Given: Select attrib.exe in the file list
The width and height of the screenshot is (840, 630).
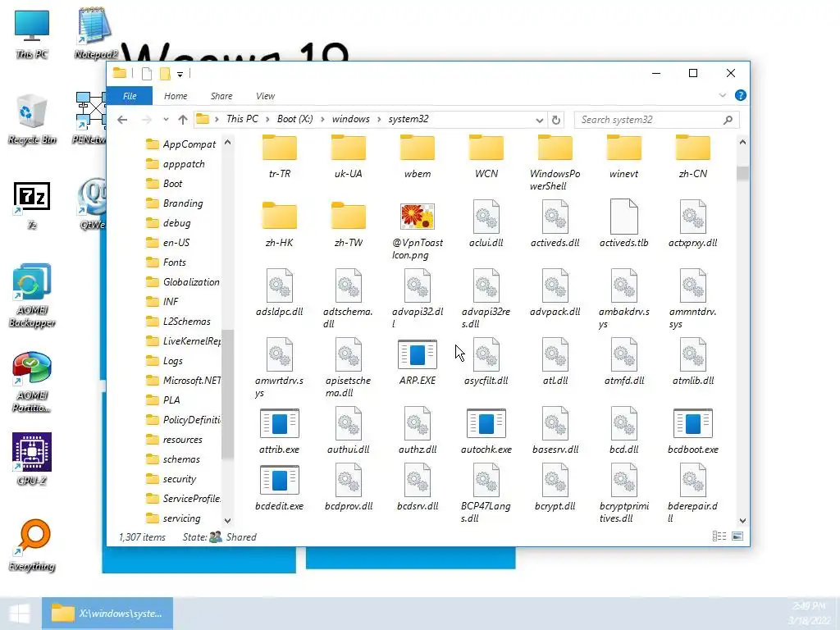Looking at the screenshot, I should point(279,423).
